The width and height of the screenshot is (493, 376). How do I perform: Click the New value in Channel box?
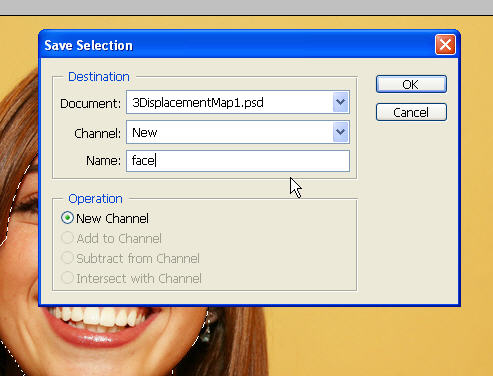coord(144,133)
